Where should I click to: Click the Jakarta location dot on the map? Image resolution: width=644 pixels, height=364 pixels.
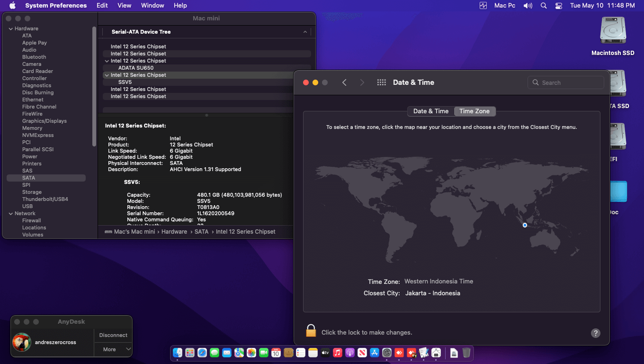click(x=525, y=225)
